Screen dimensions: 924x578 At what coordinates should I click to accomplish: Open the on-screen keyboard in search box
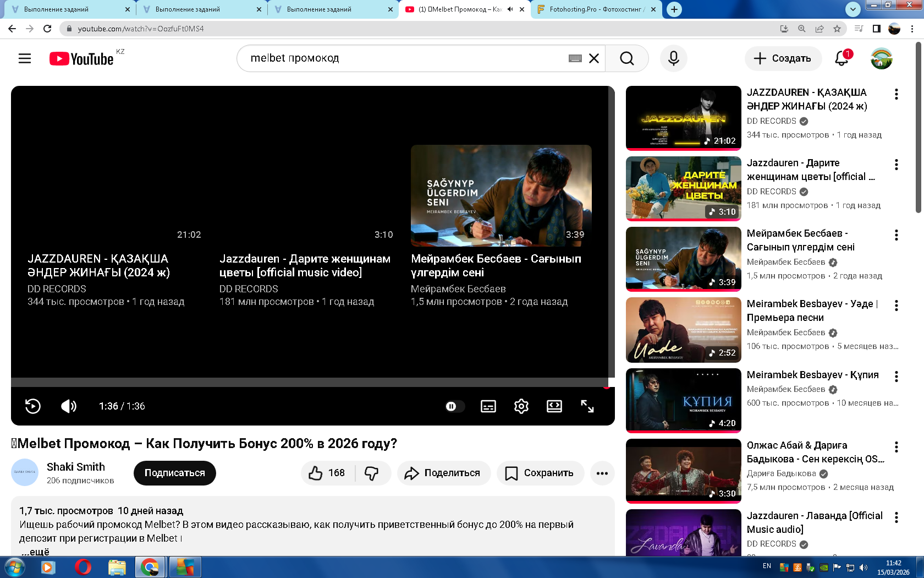click(575, 58)
